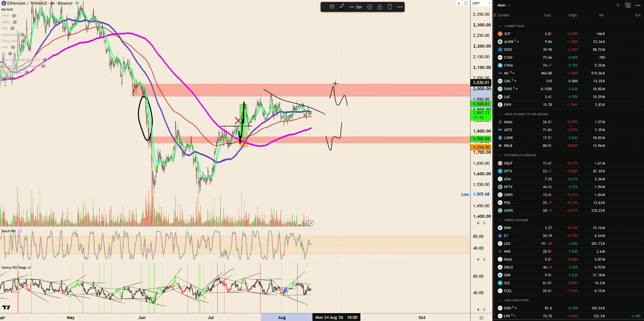The width and height of the screenshot is (644, 321).
Task: Toggle visibility of the SMMA indicator
Action: pos(15,22)
